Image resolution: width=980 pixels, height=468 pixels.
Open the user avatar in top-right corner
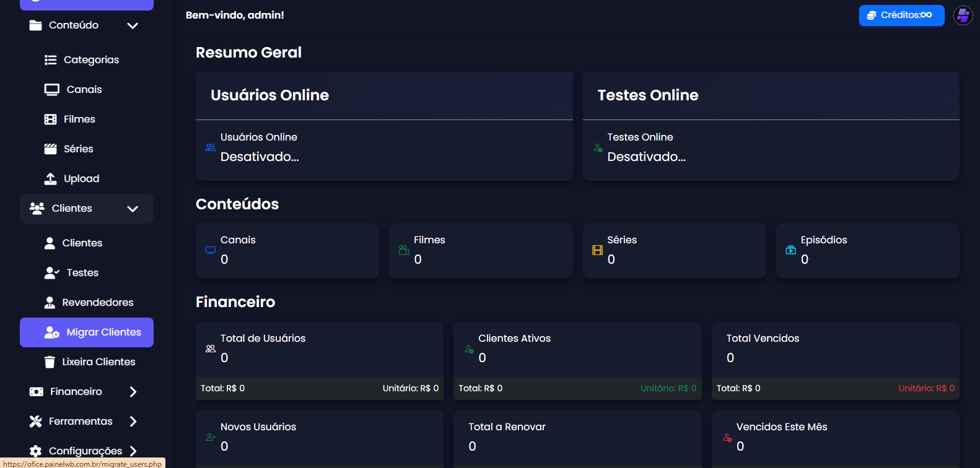pos(963,15)
